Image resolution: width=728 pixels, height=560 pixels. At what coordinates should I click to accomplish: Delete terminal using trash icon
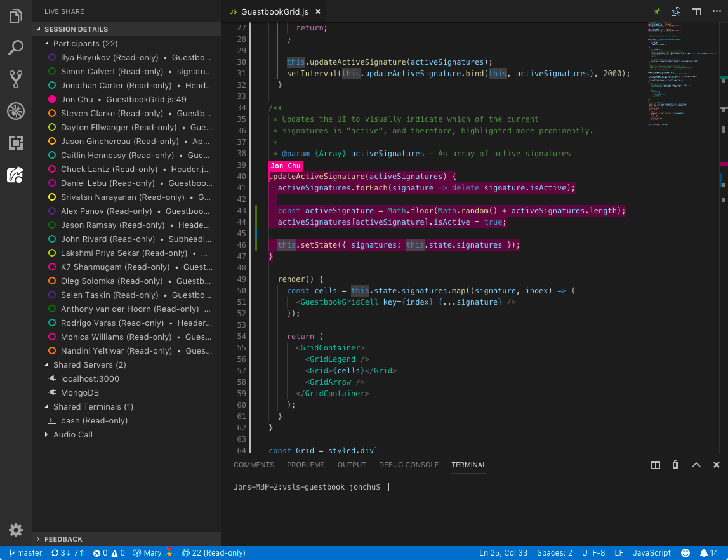coord(675,465)
